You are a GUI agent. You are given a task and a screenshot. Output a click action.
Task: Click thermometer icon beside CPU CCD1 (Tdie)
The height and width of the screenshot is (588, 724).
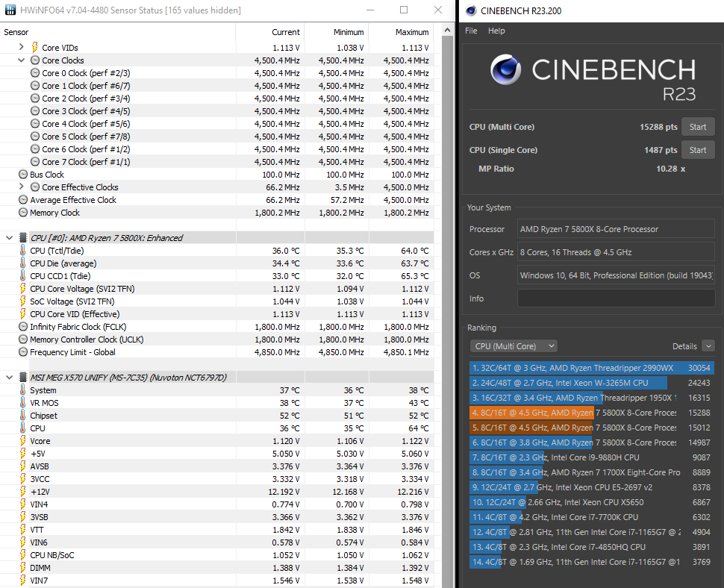pyautogui.click(x=22, y=276)
